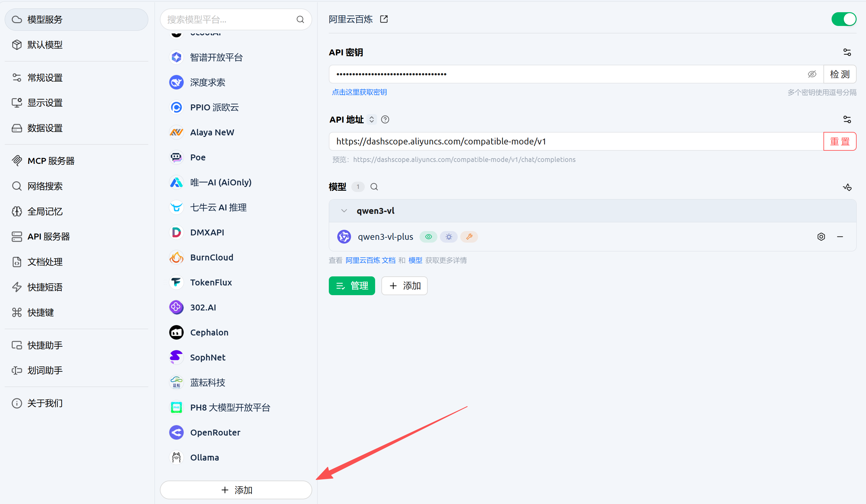Collapse the qwen3-vl model group
Viewport: 866px width, 504px height.
(344, 211)
